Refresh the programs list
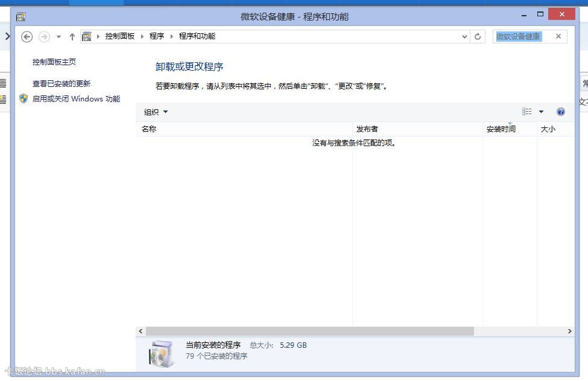This screenshot has height=381, width=588. (x=478, y=36)
